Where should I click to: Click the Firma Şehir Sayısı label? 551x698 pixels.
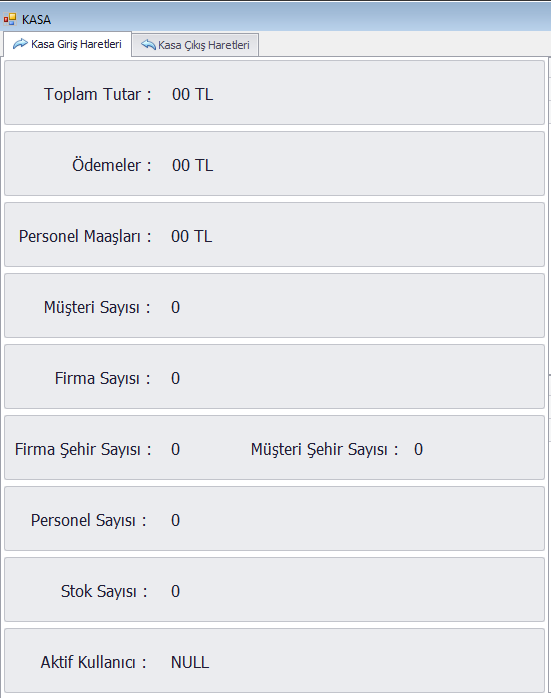[x=83, y=449]
